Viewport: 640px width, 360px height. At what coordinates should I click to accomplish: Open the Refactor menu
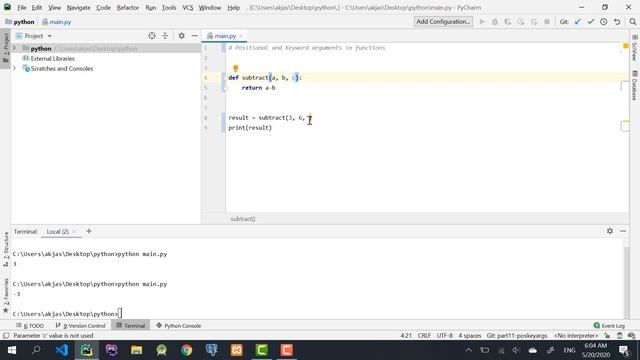click(128, 7)
